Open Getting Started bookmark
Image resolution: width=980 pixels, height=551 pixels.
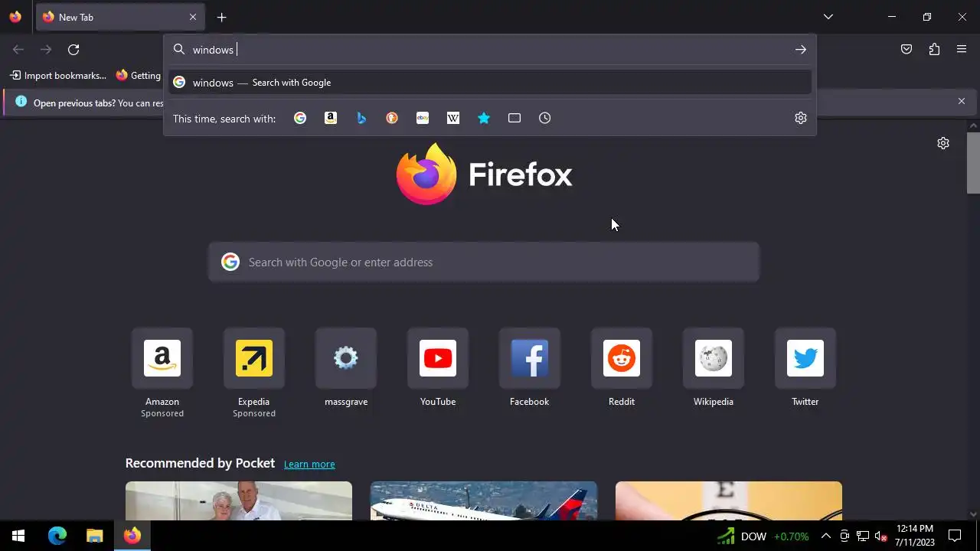pyautogui.click(x=139, y=75)
